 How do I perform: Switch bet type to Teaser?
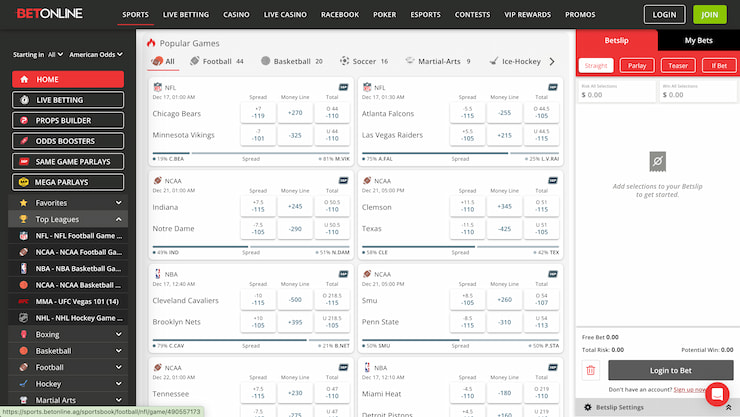677,65
